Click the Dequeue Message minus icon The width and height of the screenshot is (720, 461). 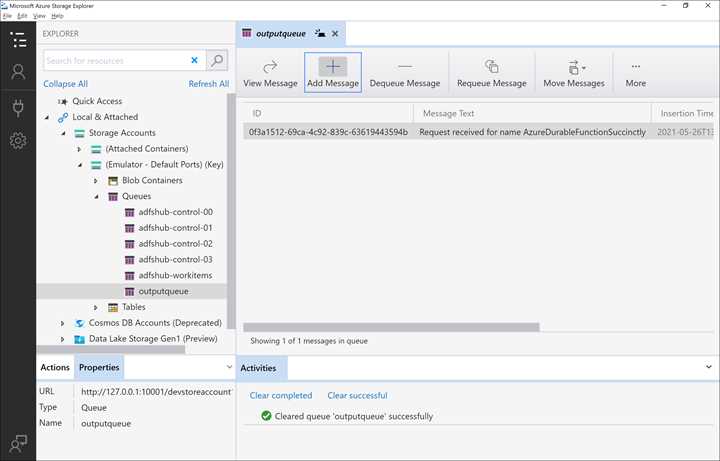(405, 67)
